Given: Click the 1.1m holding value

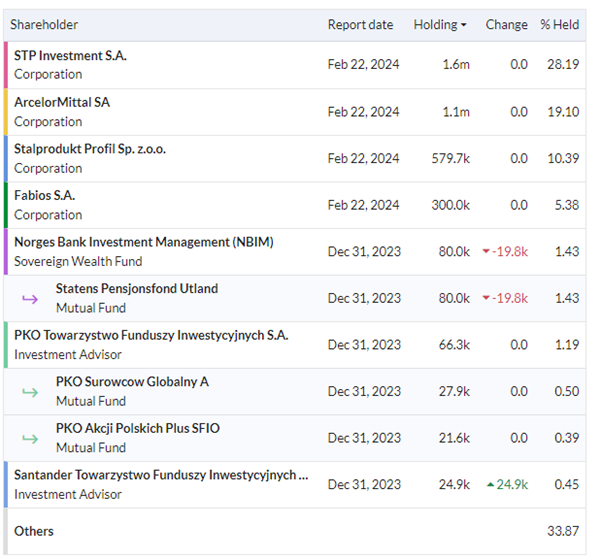Looking at the screenshot, I should click(x=456, y=112).
